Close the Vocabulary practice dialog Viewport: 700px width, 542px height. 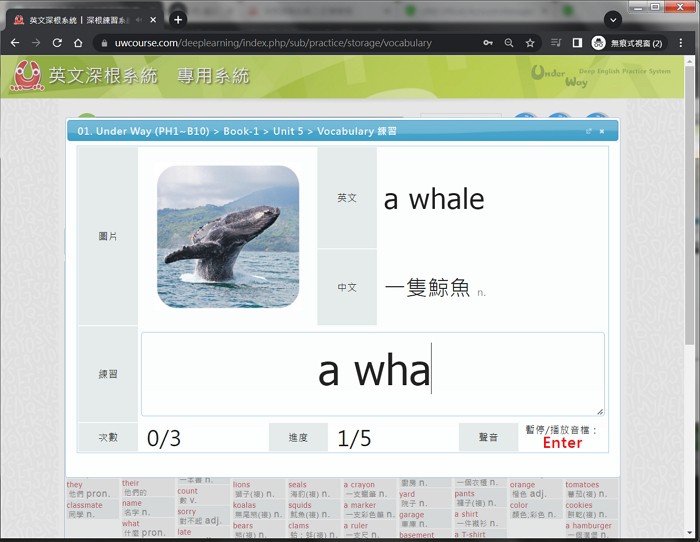(x=604, y=131)
